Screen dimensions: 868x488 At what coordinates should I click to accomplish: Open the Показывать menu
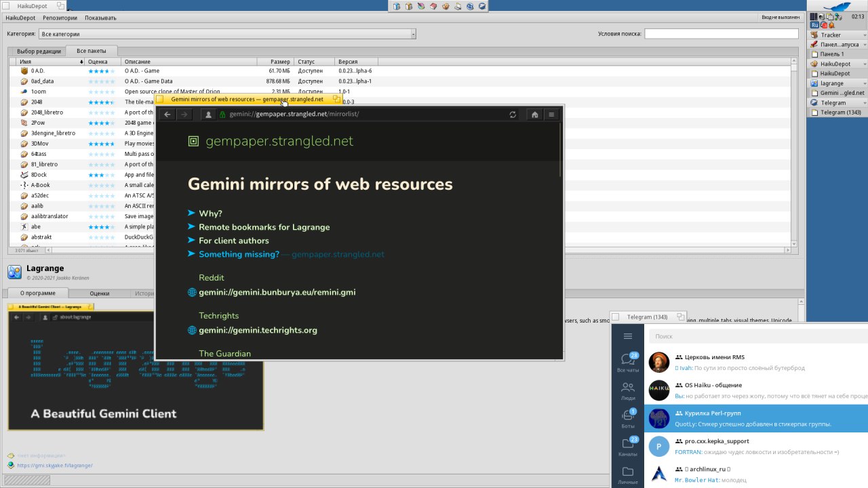tap(101, 18)
